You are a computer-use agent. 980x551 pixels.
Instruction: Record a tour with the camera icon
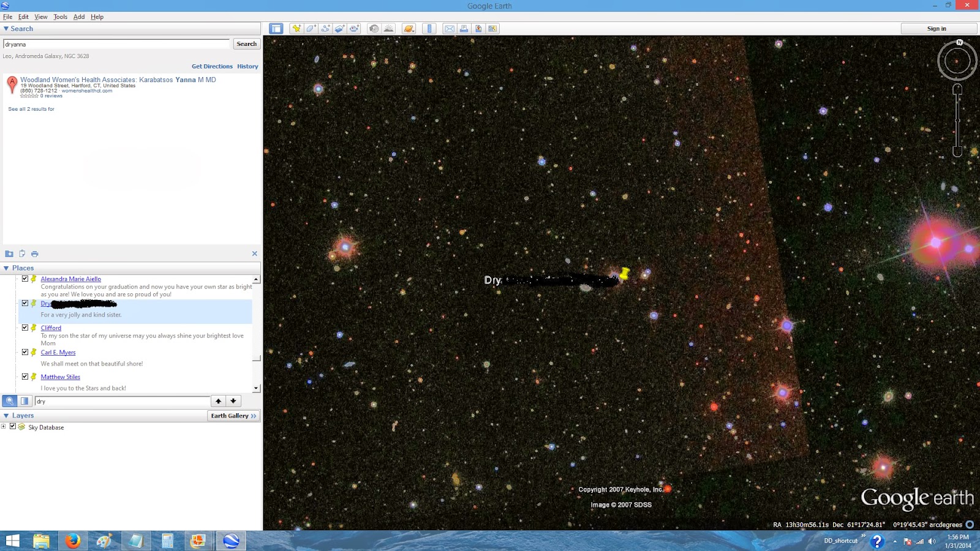coord(355,29)
